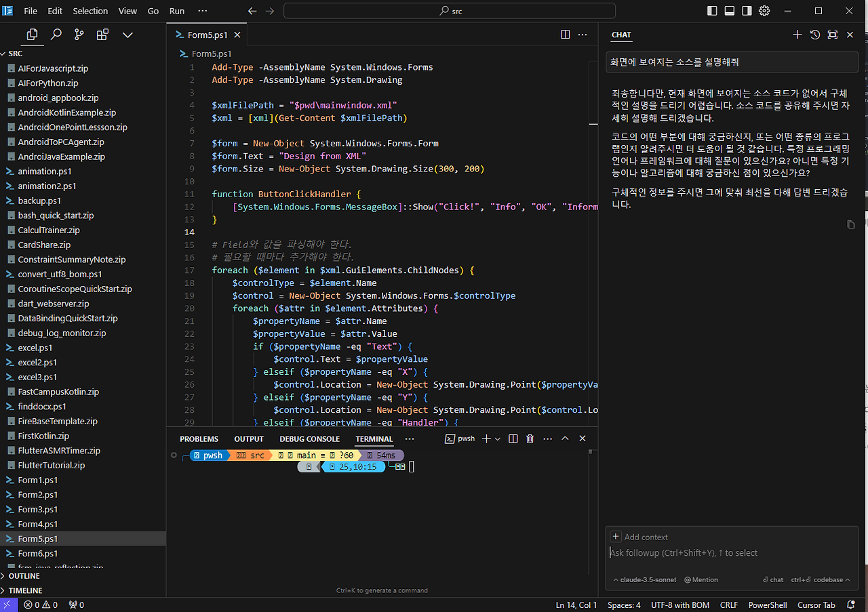Go forward with the navigation arrow
This screenshot has width=868, height=612.
pyautogui.click(x=270, y=11)
